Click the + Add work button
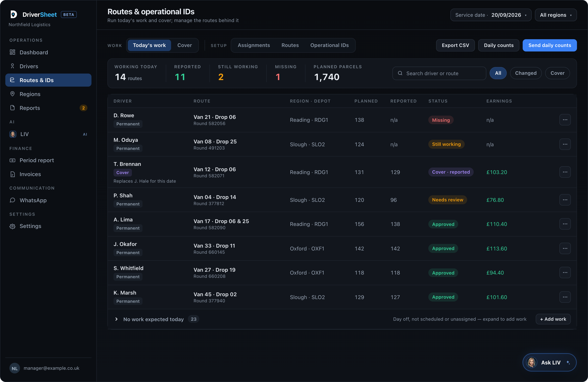The image size is (588, 382). (x=553, y=319)
